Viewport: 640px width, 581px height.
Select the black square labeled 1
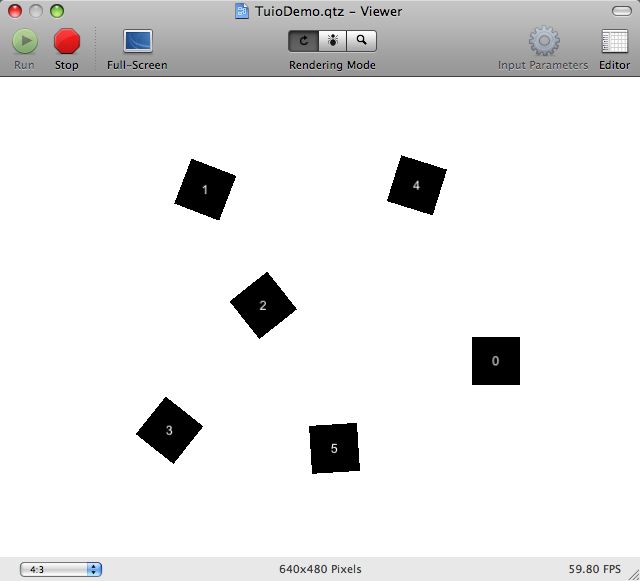coord(205,189)
